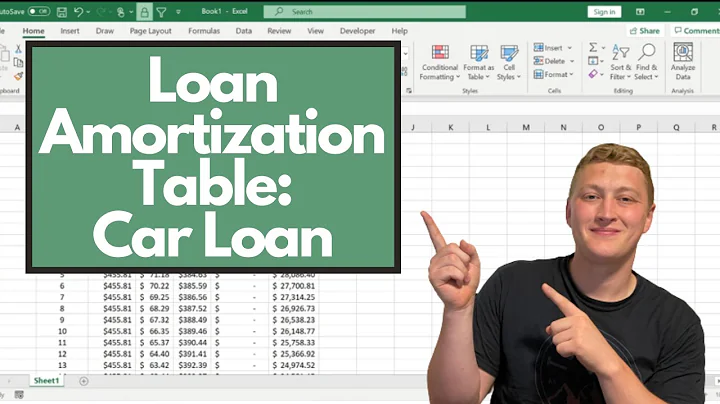Screen dimensions: 720x404
Task: Click the Touch/Mouse mode icon
Action: point(121,12)
